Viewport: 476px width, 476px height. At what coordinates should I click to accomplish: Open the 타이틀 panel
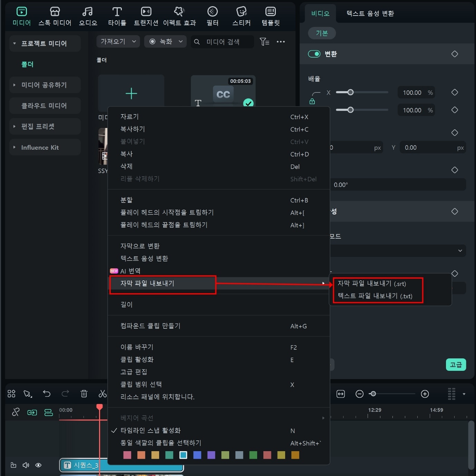[117, 17]
